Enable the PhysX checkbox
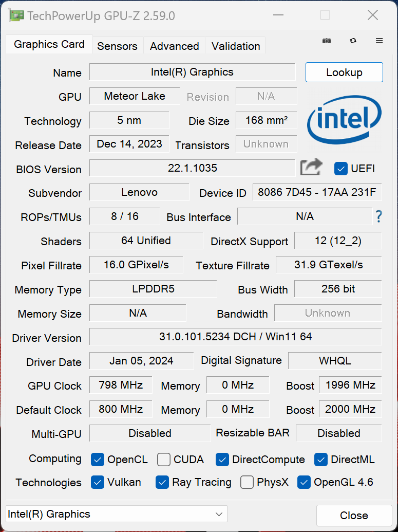 (247, 483)
